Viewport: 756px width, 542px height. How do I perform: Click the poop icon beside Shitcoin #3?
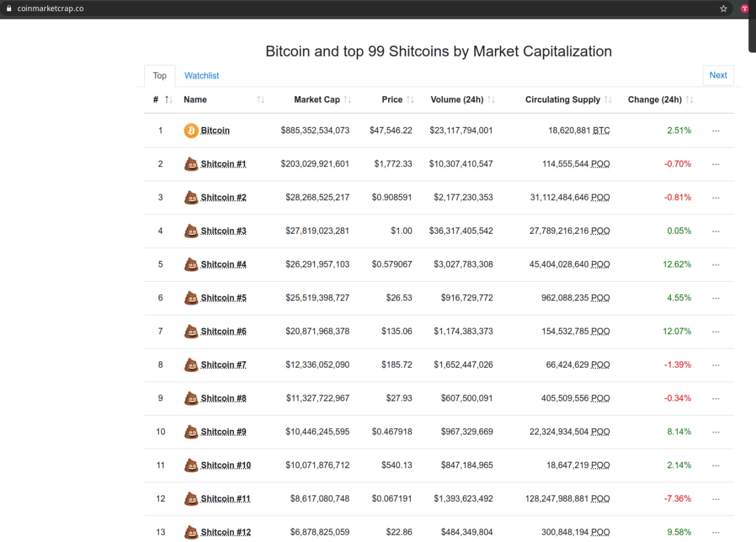click(x=191, y=231)
